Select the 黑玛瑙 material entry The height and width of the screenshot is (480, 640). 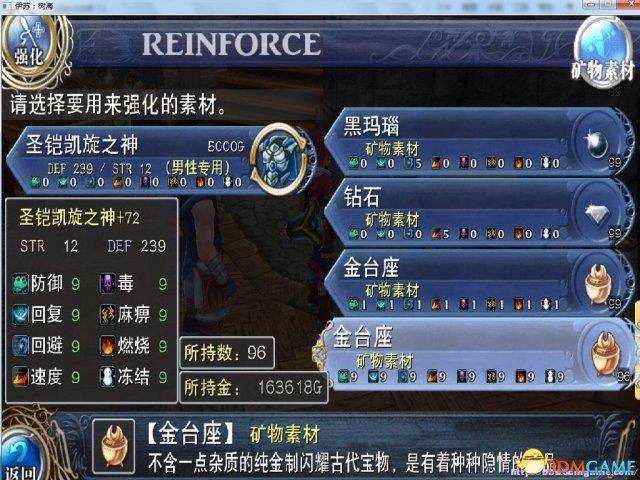(478, 142)
